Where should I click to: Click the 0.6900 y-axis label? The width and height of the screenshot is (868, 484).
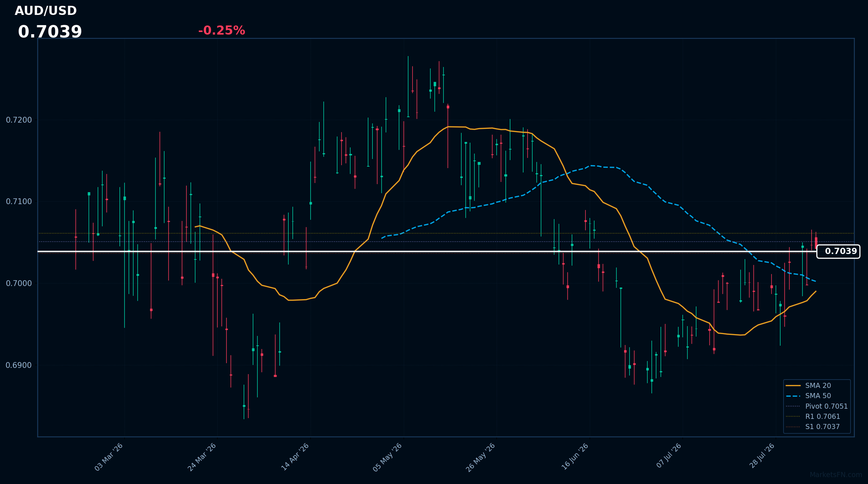click(19, 365)
